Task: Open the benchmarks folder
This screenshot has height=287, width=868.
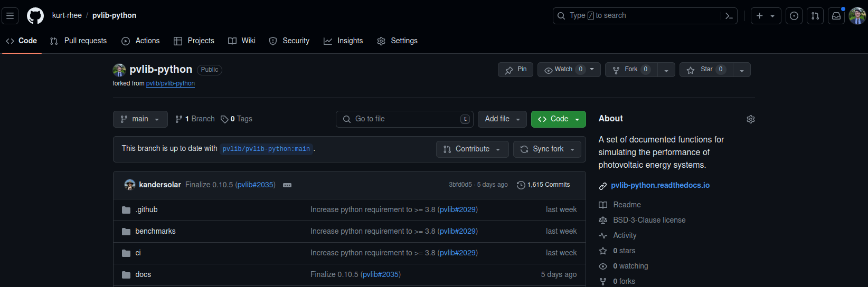Action: [x=155, y=231]
